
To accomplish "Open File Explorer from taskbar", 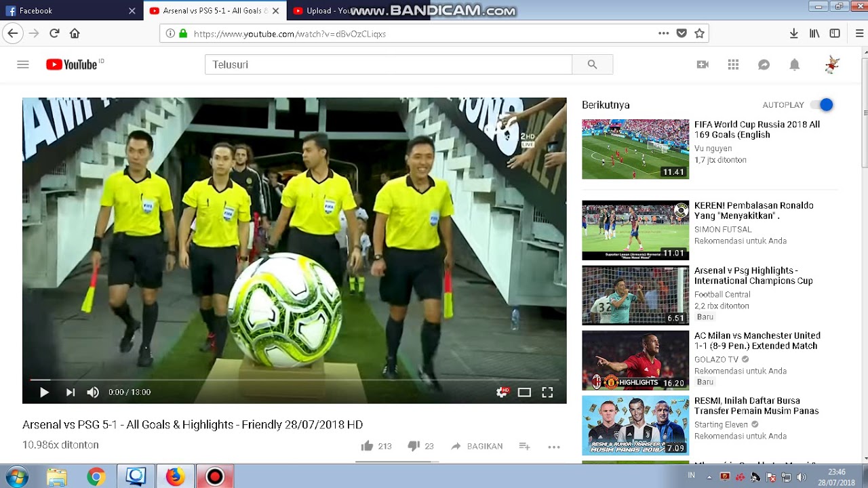I will (x=57, y=477).
